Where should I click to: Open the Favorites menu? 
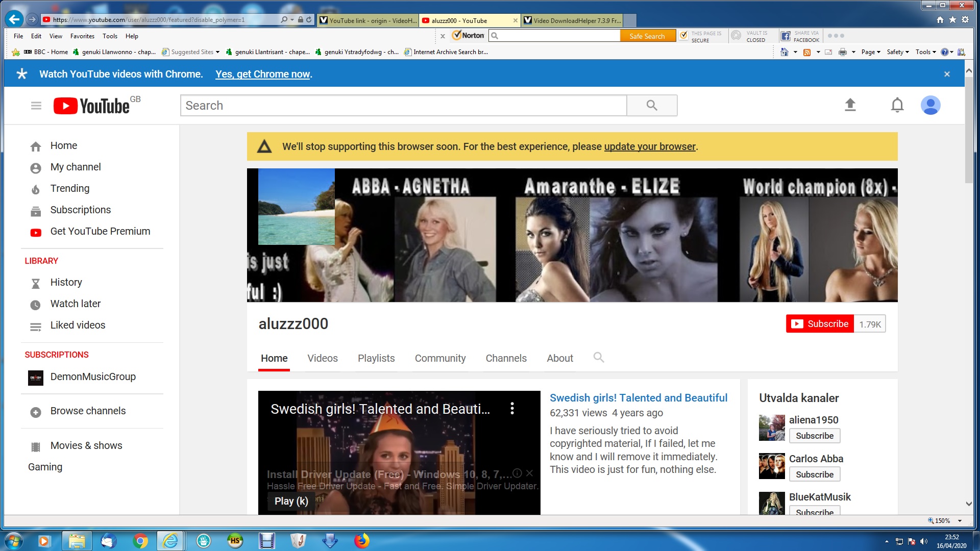(82, 36)
